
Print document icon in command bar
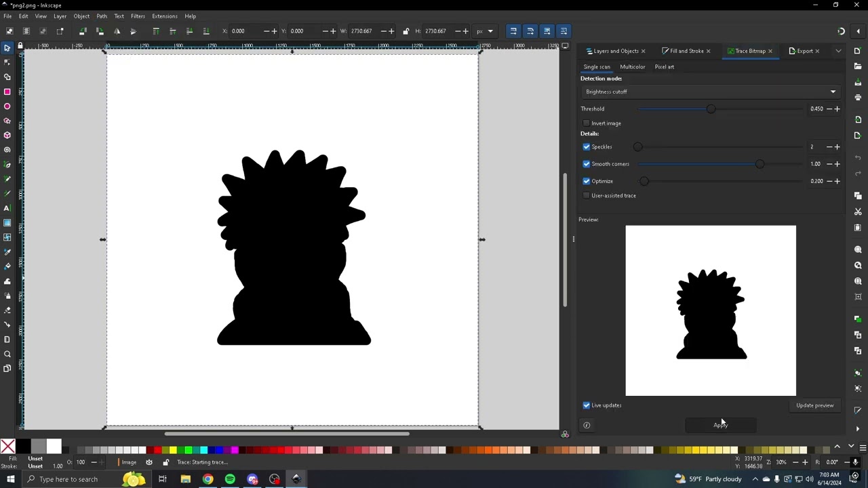click(858, 98)
